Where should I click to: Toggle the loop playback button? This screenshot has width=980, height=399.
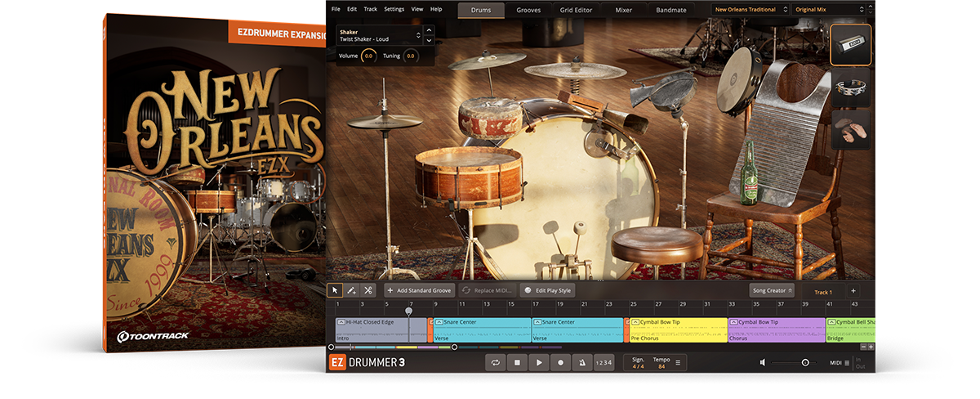pos(496,362)
